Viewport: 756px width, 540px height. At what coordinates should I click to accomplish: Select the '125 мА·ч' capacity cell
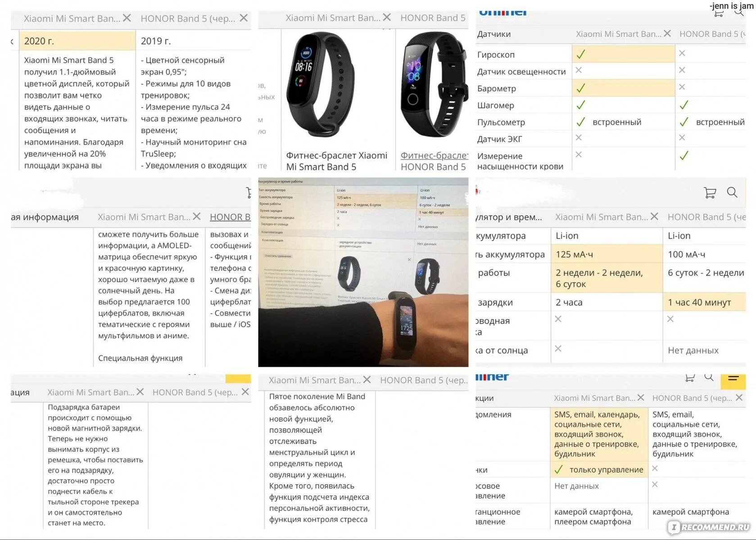(607, 254)
